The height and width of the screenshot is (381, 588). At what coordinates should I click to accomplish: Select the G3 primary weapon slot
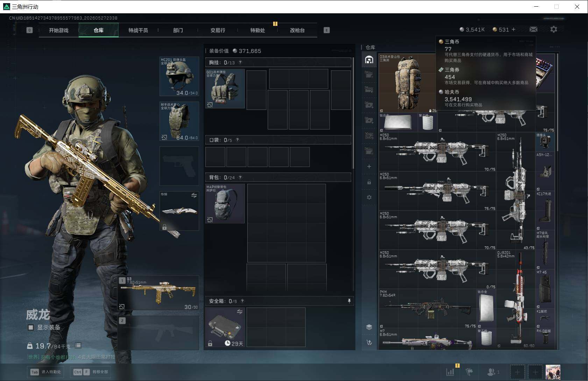pyautogui.click(x=158, y=293)
